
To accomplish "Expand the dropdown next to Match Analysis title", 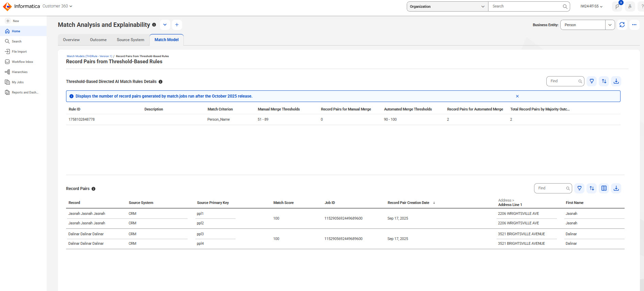I will pyautogui.click(x=165, y=25).
